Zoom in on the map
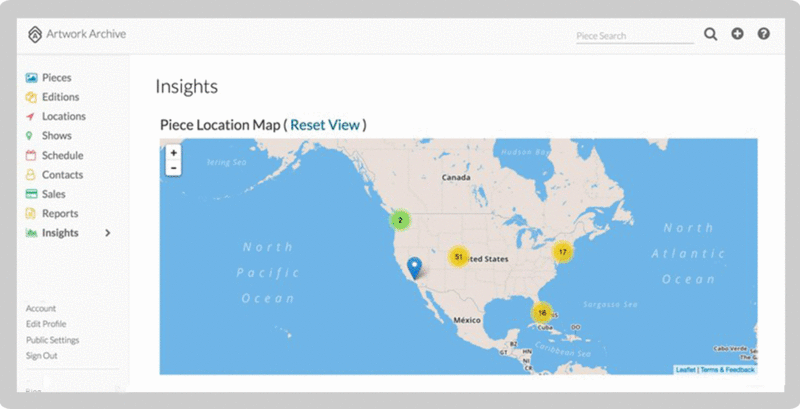 pyautogui.click(x=174, y=153)
